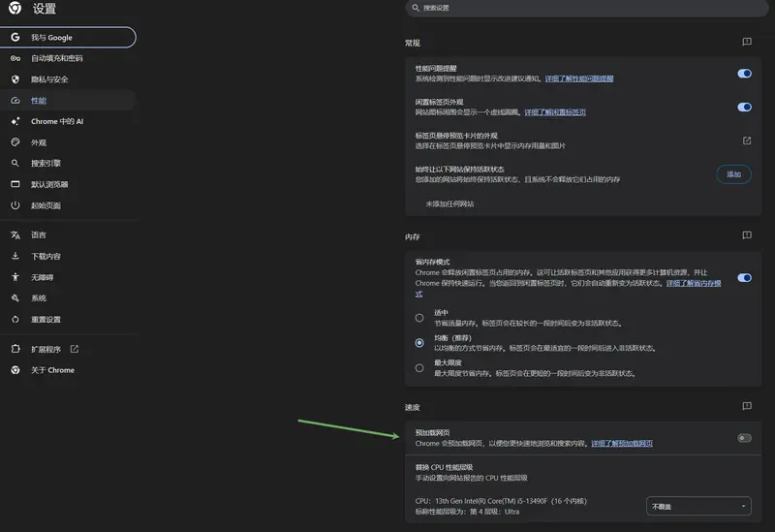Screen dimensions: 775x532
Task: Follow the 详细了解闲置标签页 link
Action: coord(555,112)
